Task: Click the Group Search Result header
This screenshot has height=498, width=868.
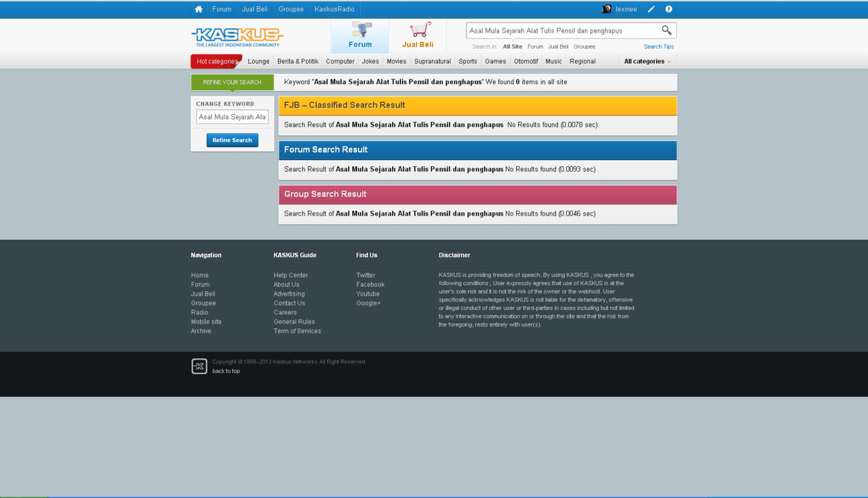Action: click(477, 194)
